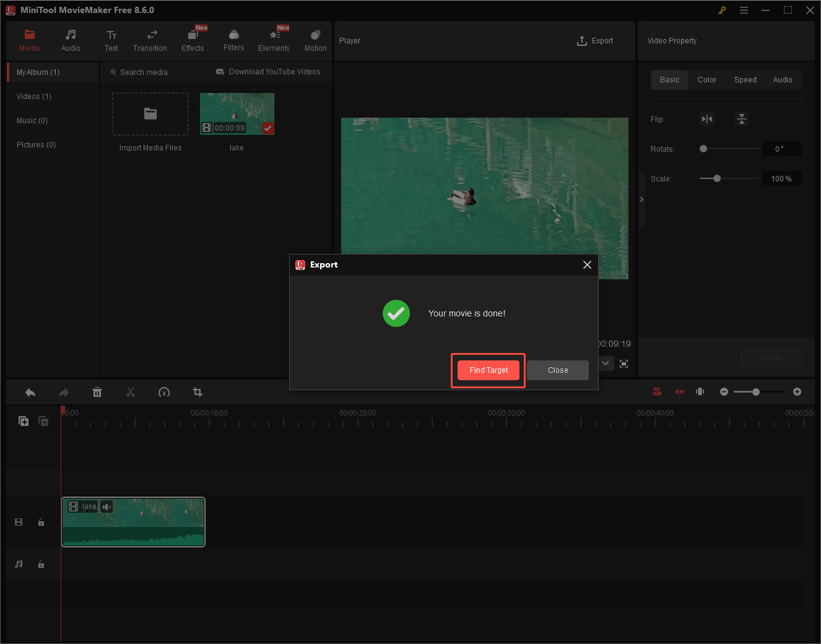The width and height of the screenshot is (821, 644).
Task: Click music track note icon
Action: [x=19, y=565]
